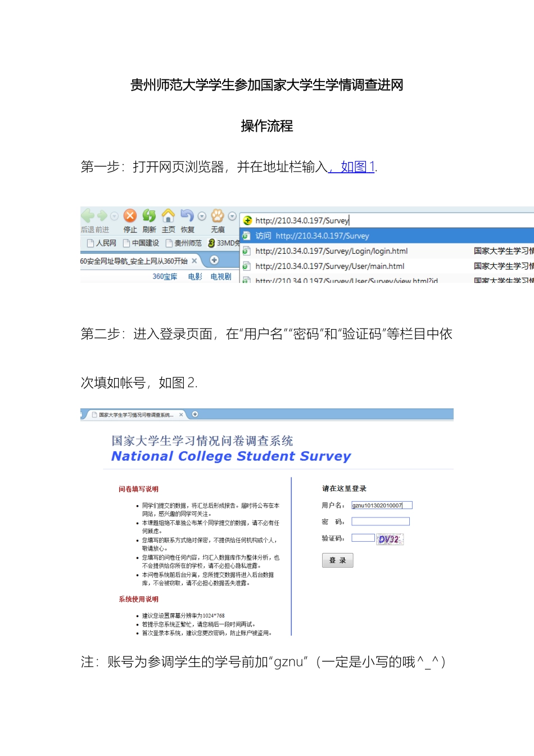
Task: Click the National College Student Survey heading
Action: point(231,456)
